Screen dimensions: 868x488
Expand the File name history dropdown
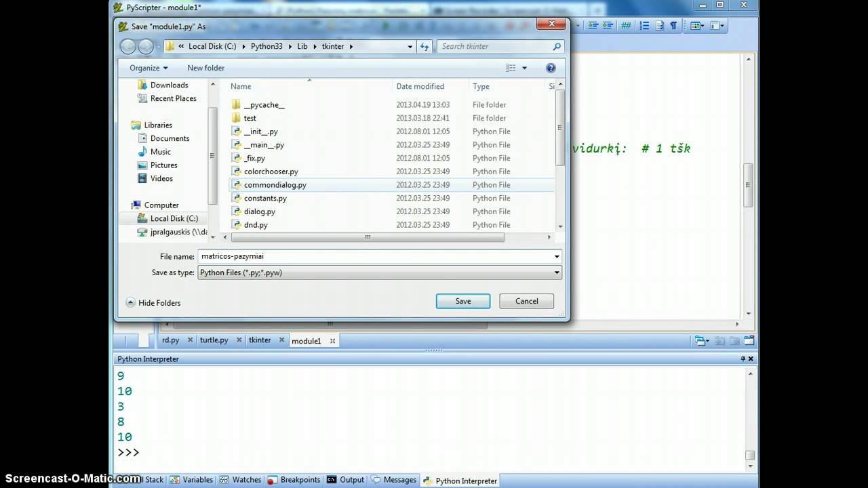coord(557,257)
